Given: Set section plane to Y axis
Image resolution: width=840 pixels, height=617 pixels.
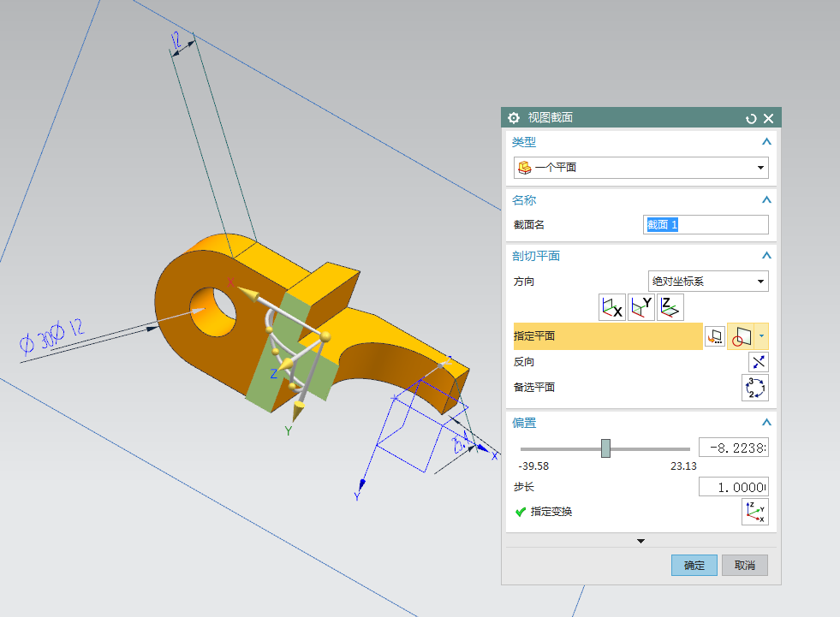Looking at the screenshot, I should 640,307.
